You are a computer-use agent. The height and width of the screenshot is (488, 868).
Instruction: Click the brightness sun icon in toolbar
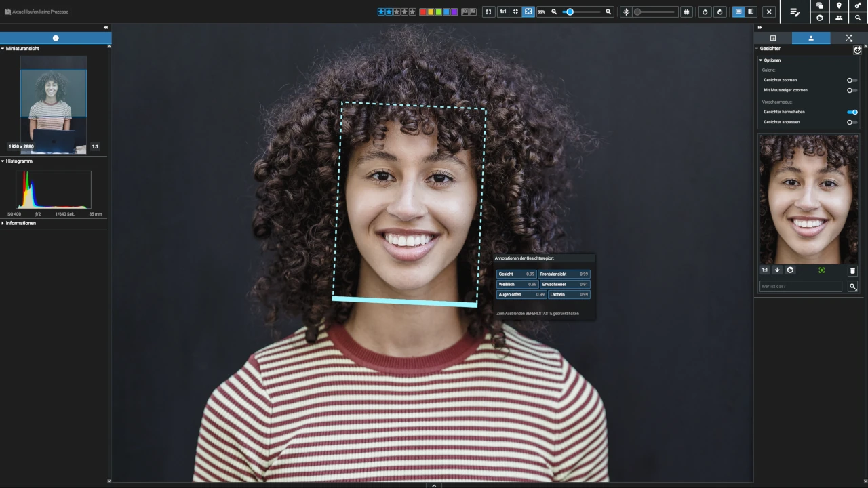[x=626, y=12]
